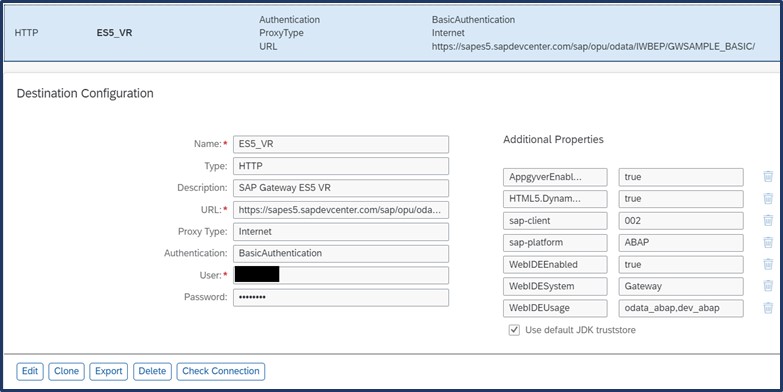Screen dimensions: 783x392
Task: Click the Edit button
Action: (x=30, y=372)
